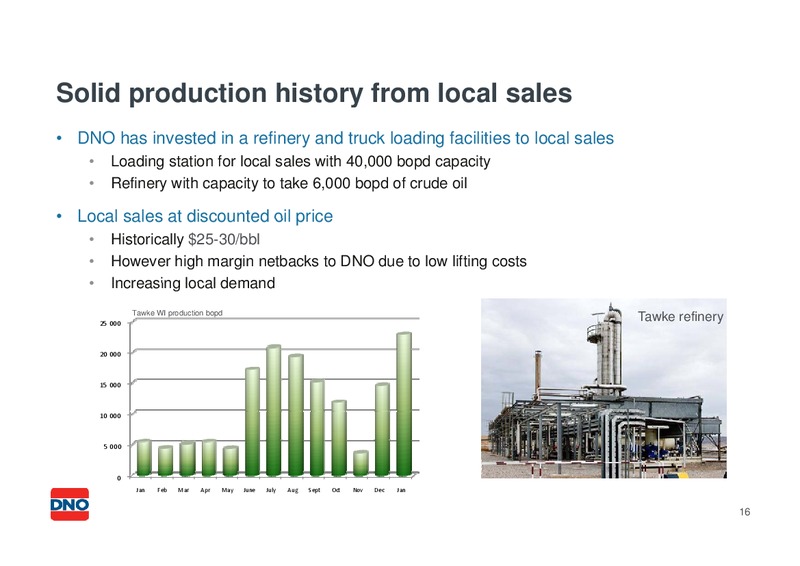
Task: Click 'Historically $25-30/bbl' bullet
Action: coord(185,239)
